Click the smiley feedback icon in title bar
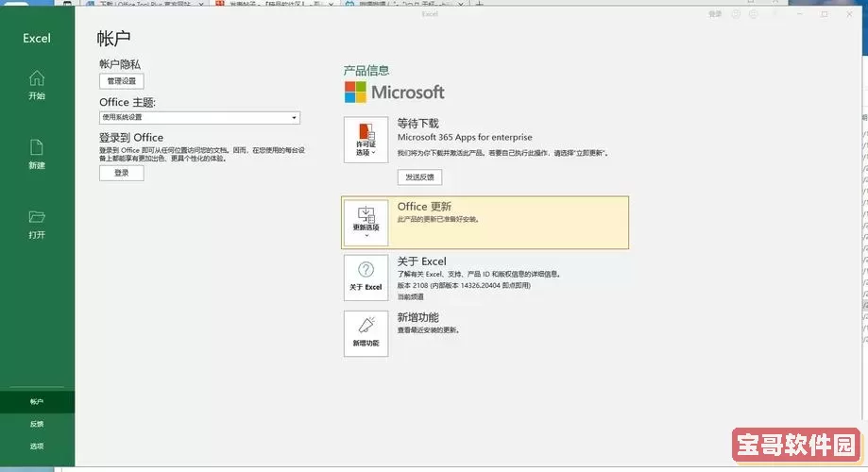This screenshot has height=472, width=868. tap(736, 14)
